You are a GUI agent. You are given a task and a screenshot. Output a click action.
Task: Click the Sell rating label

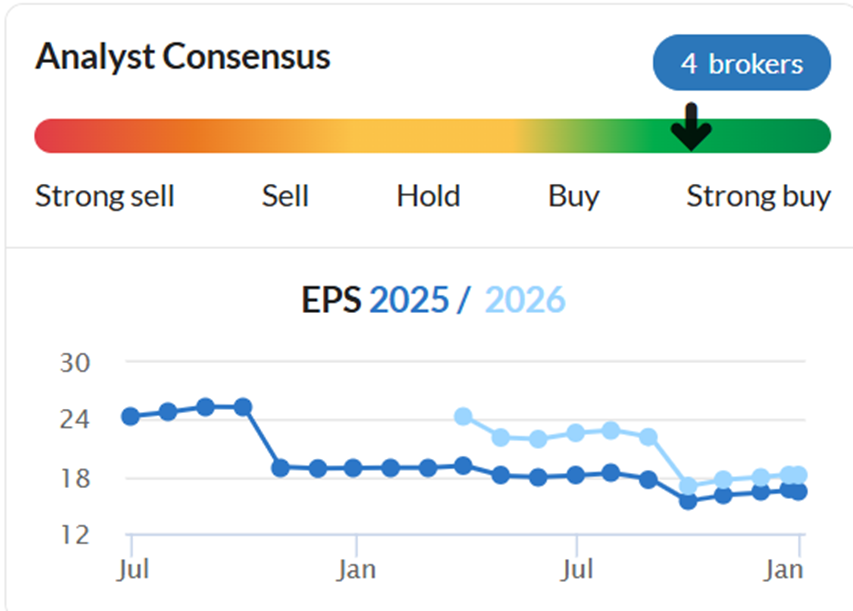click(285, 196)
